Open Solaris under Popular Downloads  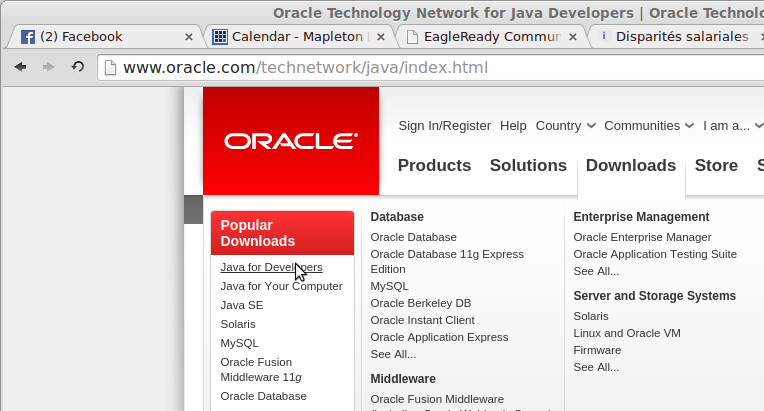[x=238, y=324]
